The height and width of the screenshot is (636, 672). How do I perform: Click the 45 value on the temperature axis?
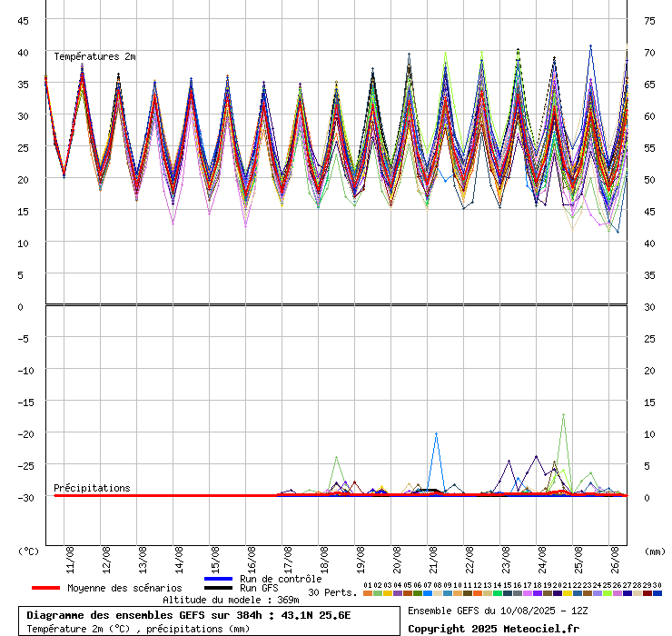pos(23,21)
